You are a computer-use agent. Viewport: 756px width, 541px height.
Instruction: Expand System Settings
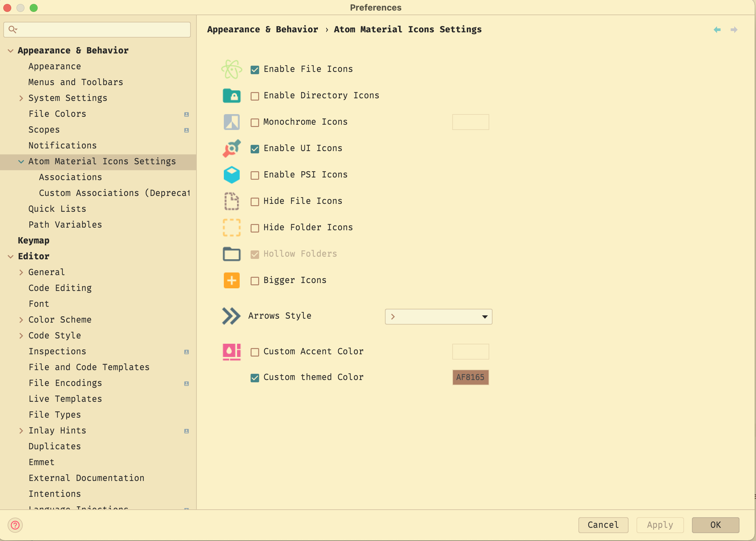(x=21, y=98)
